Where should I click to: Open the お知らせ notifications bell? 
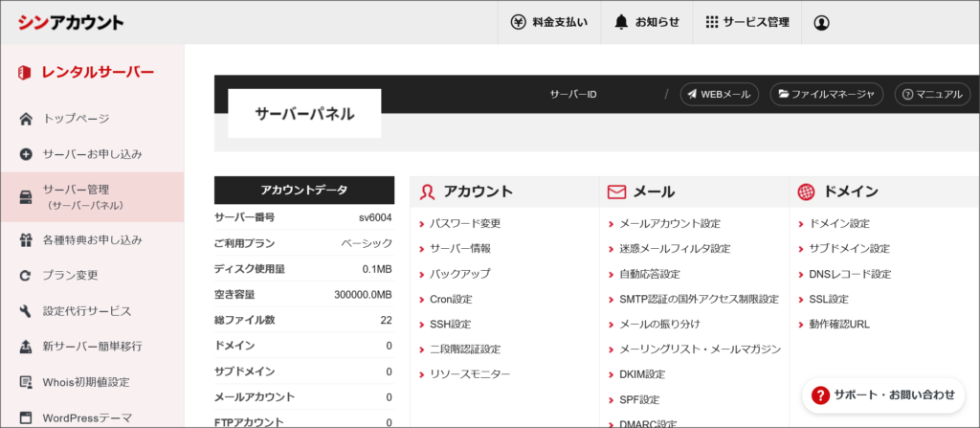(647, 22)
